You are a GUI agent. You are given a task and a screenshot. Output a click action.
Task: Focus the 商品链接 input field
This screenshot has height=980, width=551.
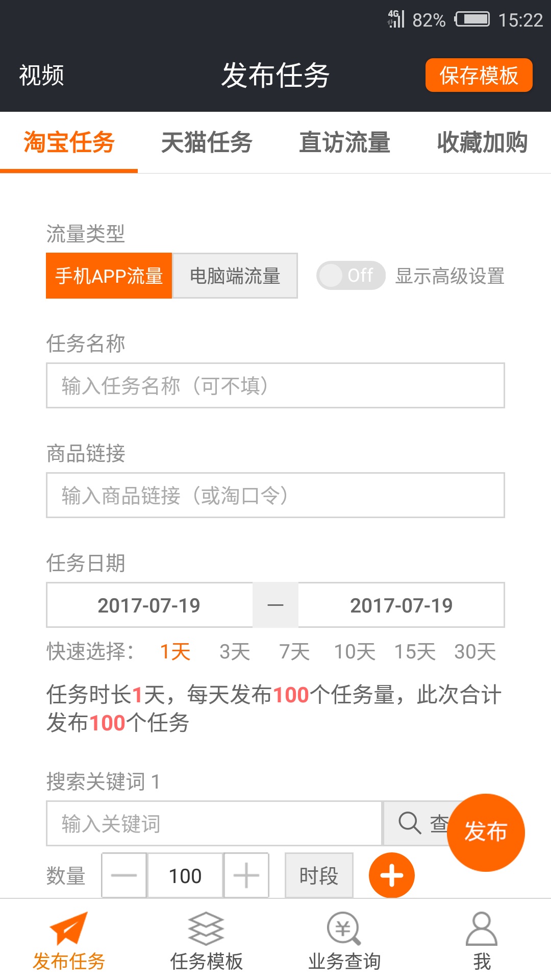[x=275, y=495]
